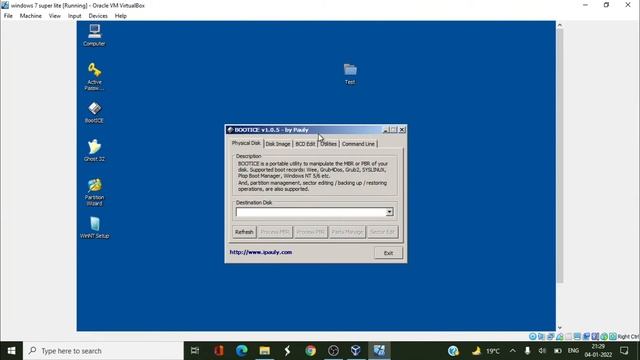Show hidden system tray icons
This screenshot has height=360, width=640.
[513, 351]
